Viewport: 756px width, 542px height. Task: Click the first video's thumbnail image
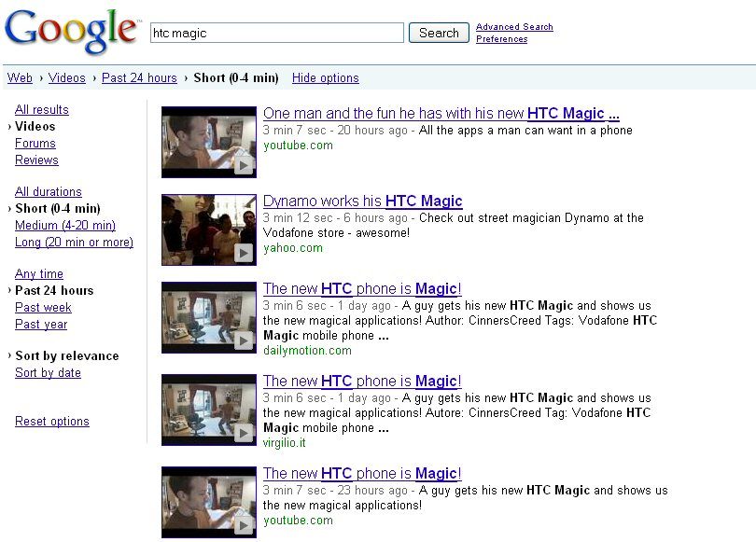[208, 140]
